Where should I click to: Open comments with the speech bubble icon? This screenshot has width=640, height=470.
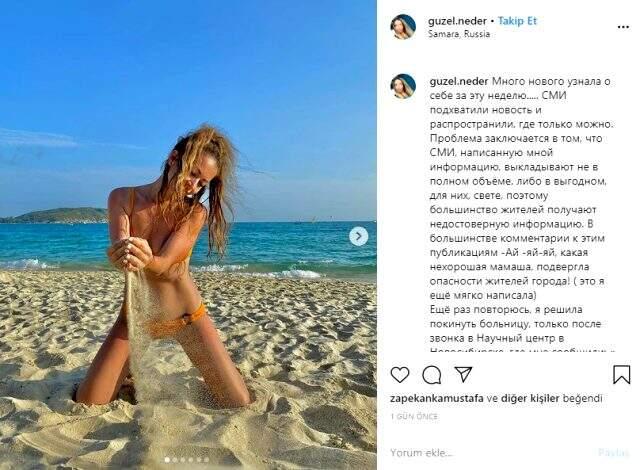pos(431,375)
